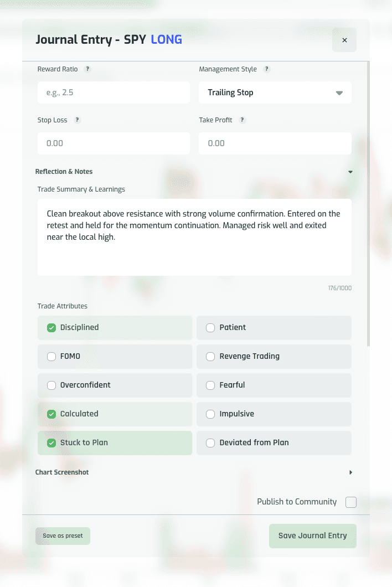Click the Save Journal Entry button
Screen dimensions: 392x587
[313, 535]
